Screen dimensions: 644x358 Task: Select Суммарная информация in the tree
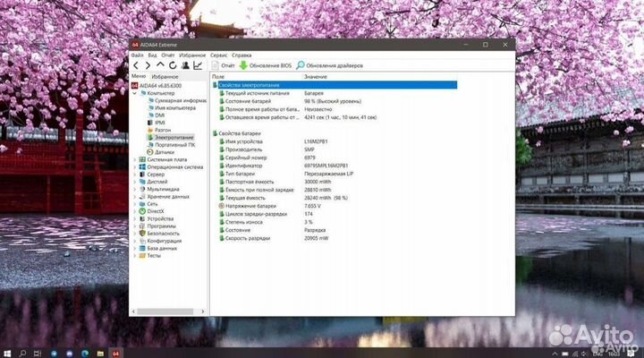tap(177, 100)
